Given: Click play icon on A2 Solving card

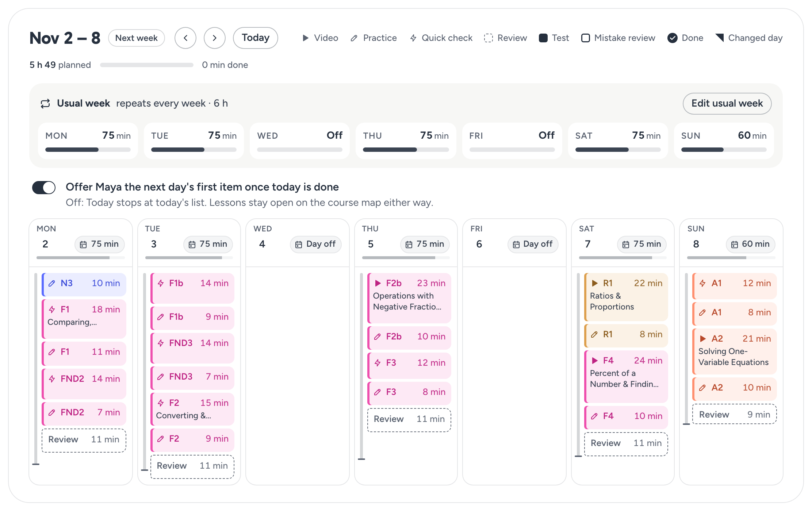Looking at the screenshot, I should 703,339.
